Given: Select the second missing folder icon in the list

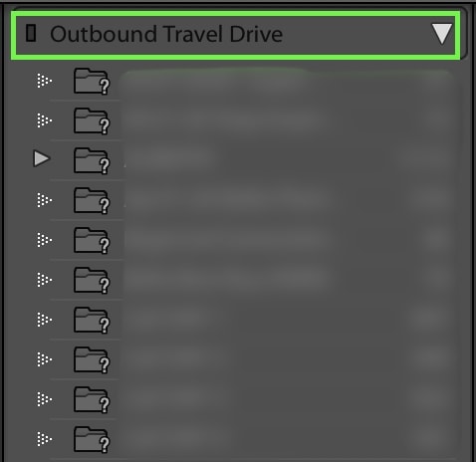Looking at the screenshot, I should pos(92,121).
